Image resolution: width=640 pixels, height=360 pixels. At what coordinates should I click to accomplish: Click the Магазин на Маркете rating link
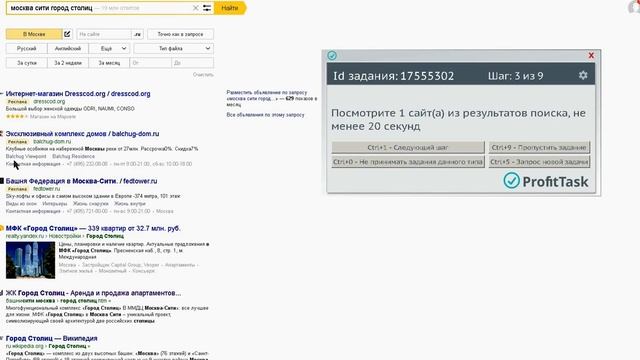pos(53,116)
